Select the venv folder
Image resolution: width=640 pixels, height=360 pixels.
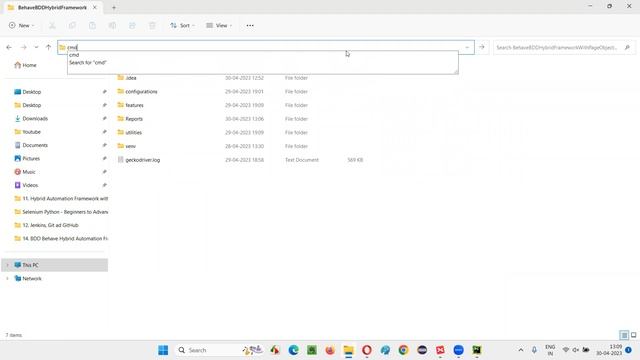tap(127, 146)
